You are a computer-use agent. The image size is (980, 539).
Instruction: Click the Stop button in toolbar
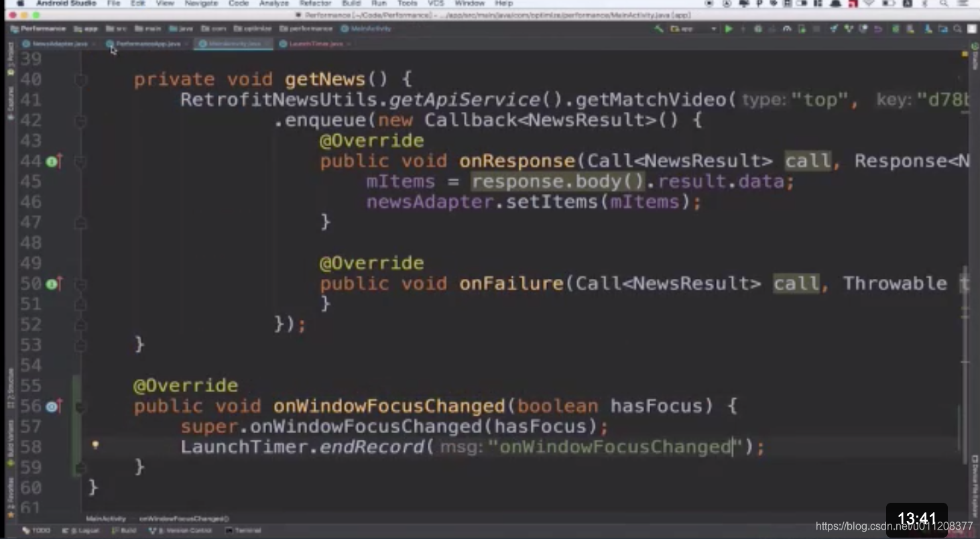[x=816, y=29]
